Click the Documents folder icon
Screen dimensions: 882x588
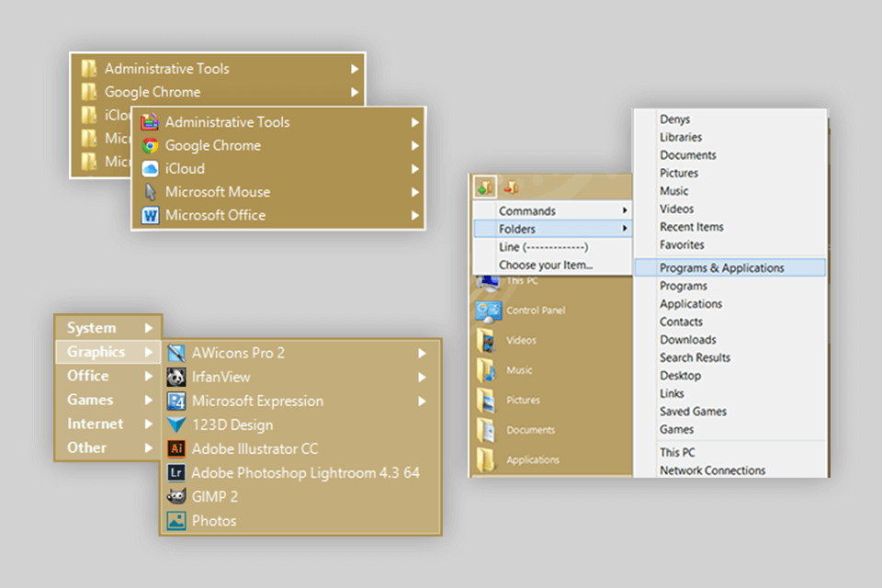click(485, 431)
